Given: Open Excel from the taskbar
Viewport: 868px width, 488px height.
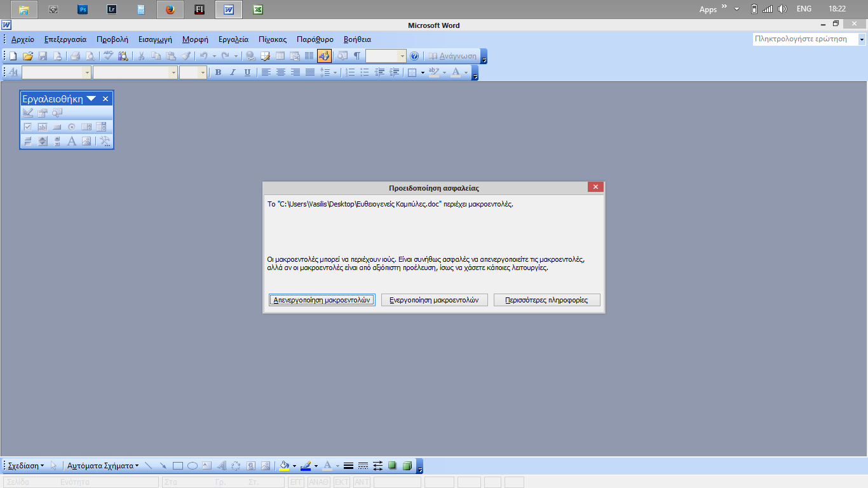Looking at the screenshot, I should point(258,10).
